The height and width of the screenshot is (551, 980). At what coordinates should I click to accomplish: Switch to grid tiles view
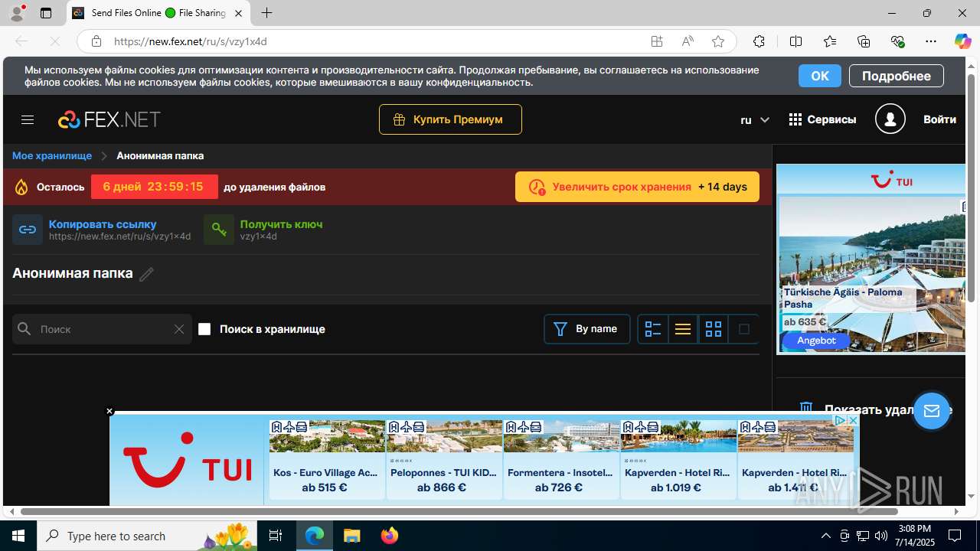click(713, 329)
